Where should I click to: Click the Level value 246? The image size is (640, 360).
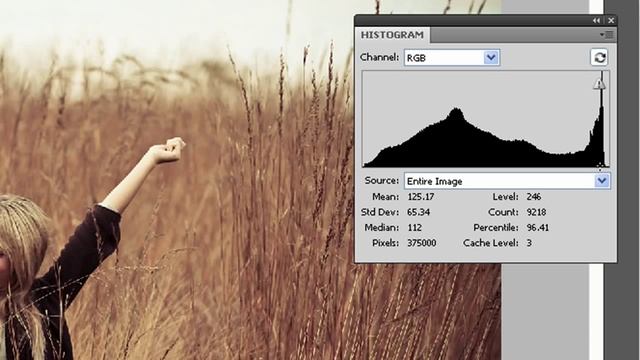(533, 197)
